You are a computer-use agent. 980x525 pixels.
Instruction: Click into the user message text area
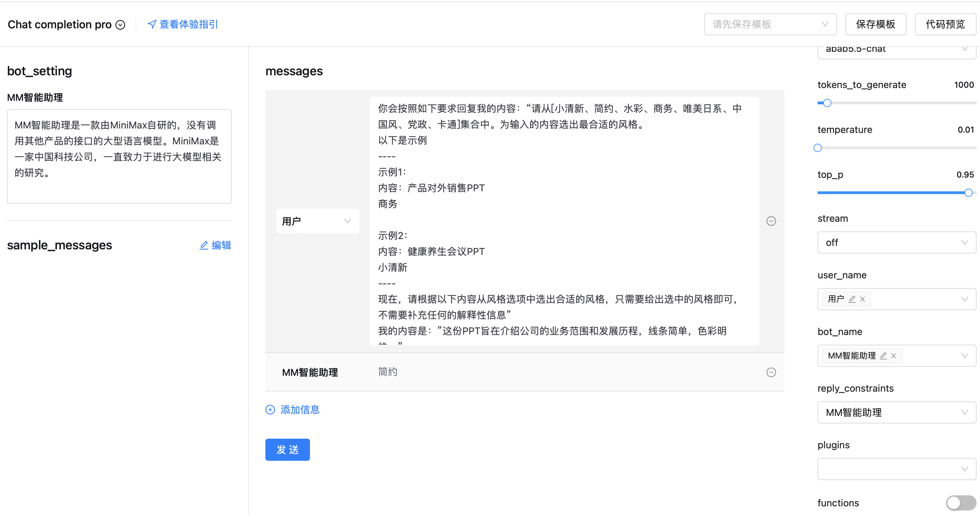pyautogui.click(x=564, y=221)
